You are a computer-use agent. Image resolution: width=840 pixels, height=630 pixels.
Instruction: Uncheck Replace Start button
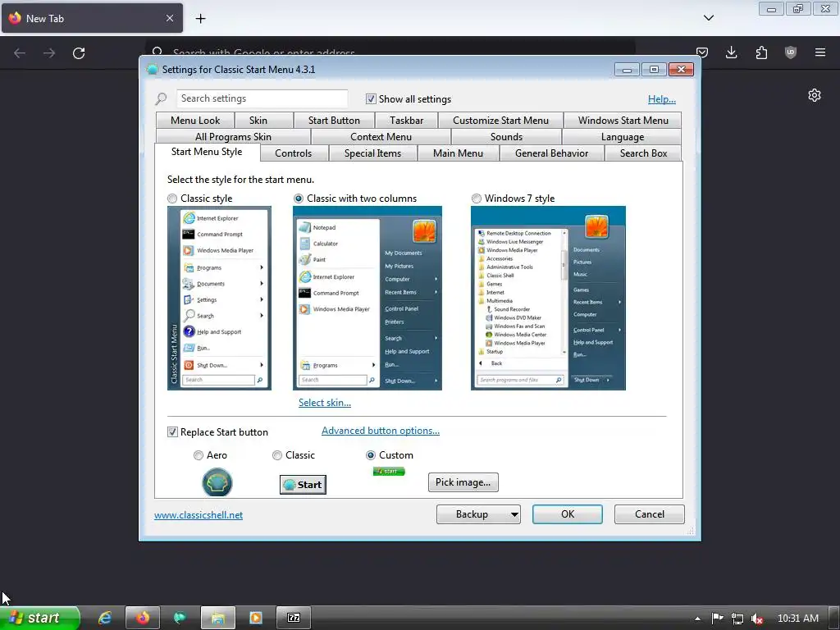tap(172, 432)
